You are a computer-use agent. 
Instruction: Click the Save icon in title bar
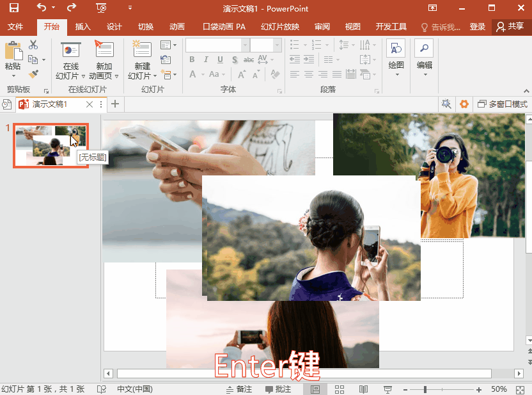pos(13,8)
